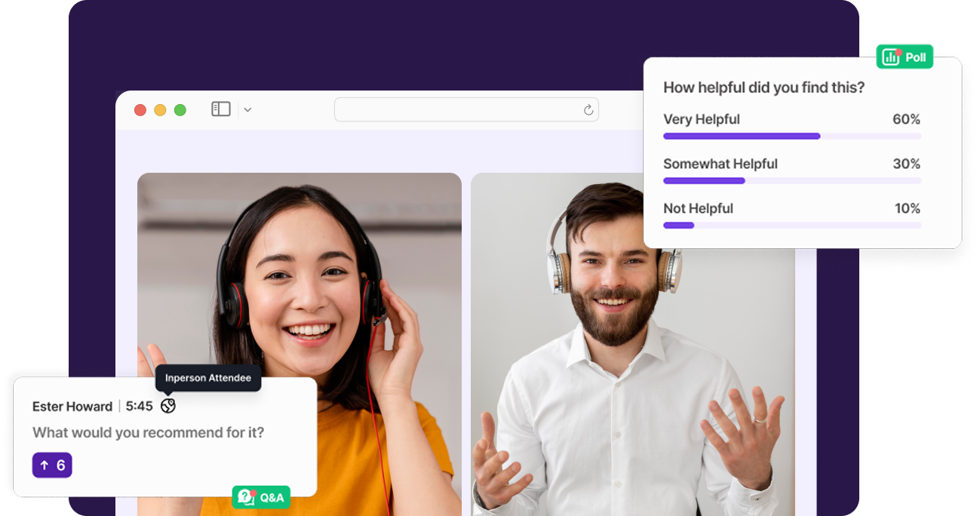Click the 5:45 timestamp on the question
980x516 pixels.
pos(139,407)
